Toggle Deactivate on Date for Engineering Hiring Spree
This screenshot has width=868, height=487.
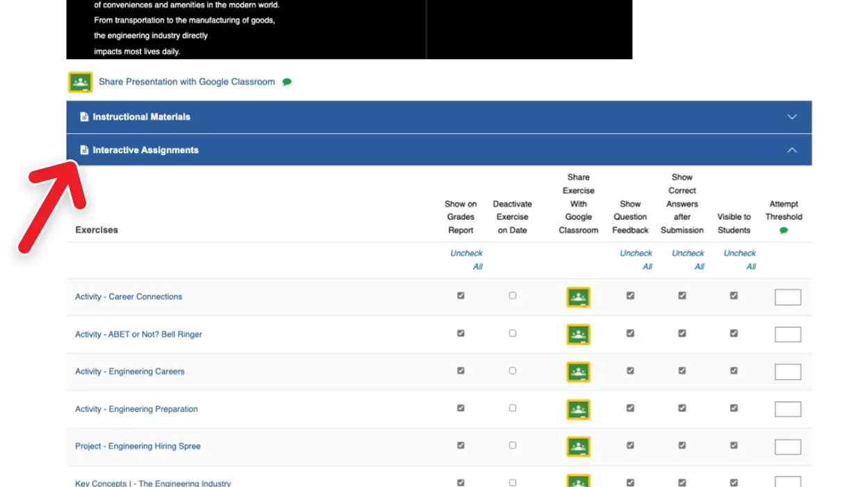pyautogui.click(x=513, y=445)
